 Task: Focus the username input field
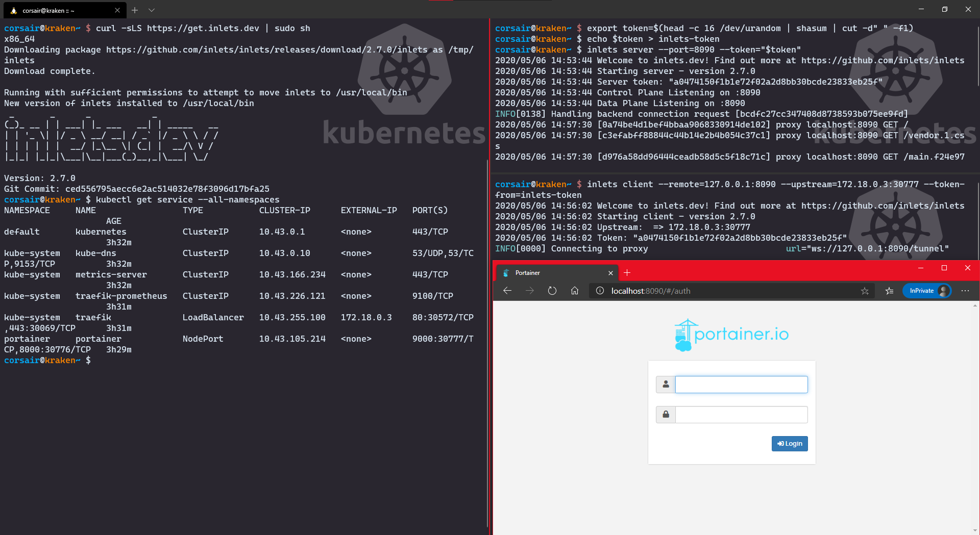(x=741, y=385)
